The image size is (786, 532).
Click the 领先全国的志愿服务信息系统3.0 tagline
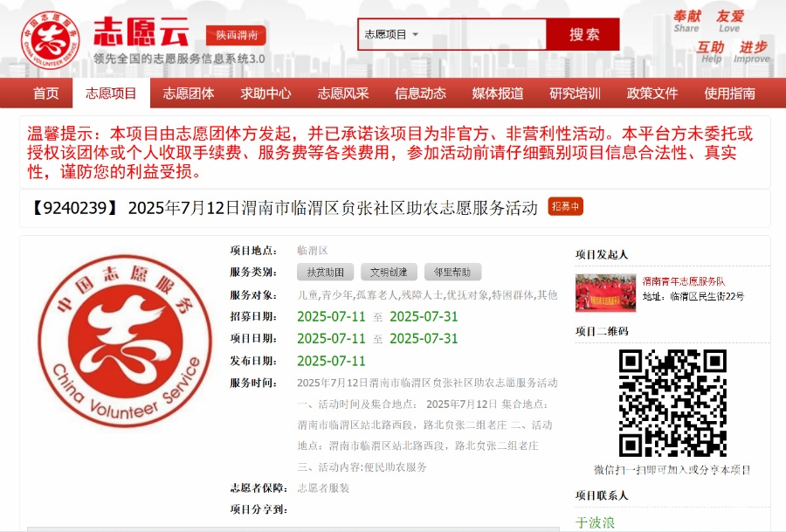pyautogui.click(x=179, y=59)
